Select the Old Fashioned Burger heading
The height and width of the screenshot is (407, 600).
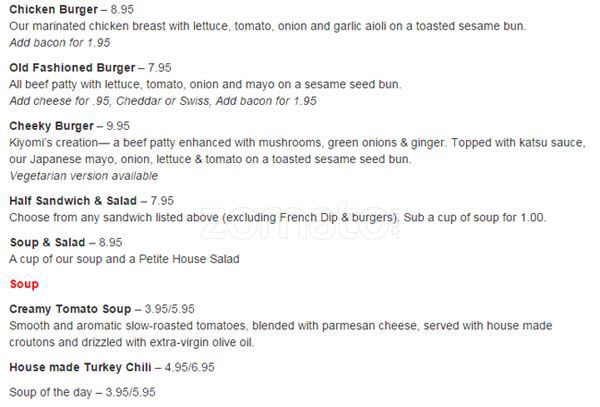coord(70,68)
